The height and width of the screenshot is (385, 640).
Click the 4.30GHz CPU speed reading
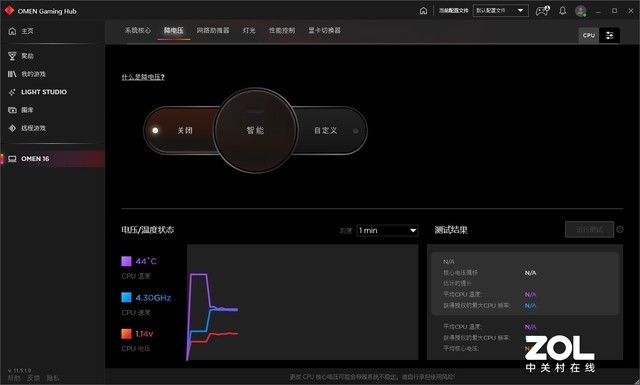[153, 298]
